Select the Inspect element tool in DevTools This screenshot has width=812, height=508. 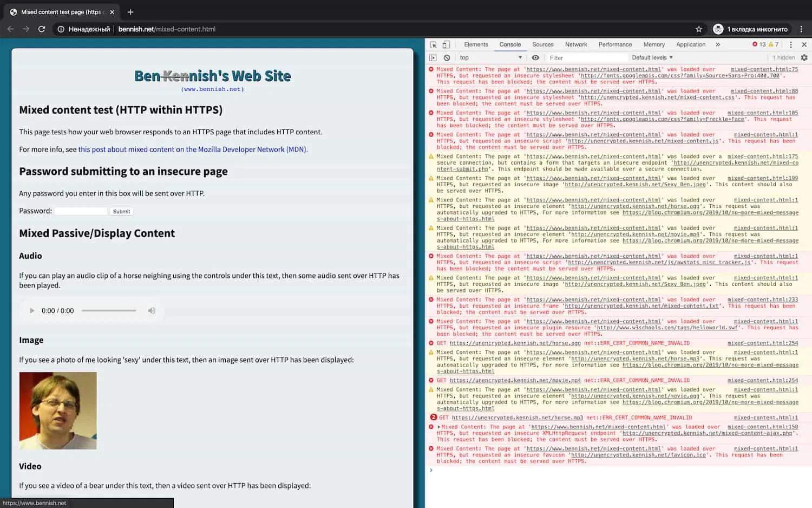pos(432,44)
